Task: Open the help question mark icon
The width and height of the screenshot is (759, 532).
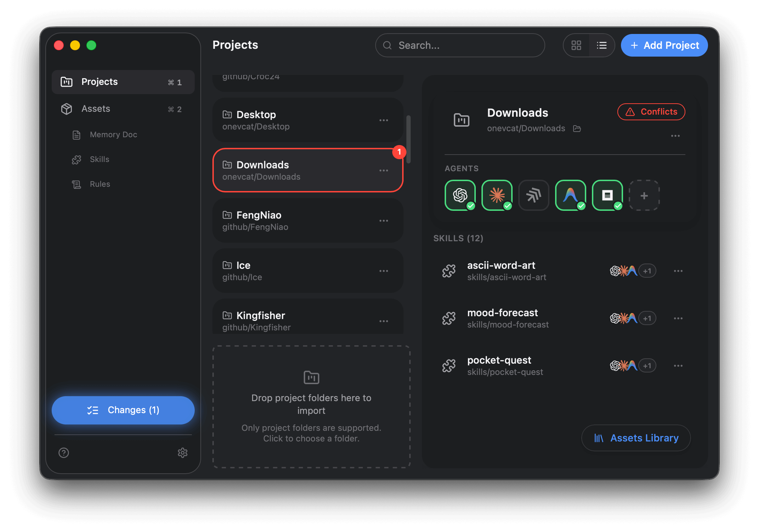Action: tap(64, 452)
